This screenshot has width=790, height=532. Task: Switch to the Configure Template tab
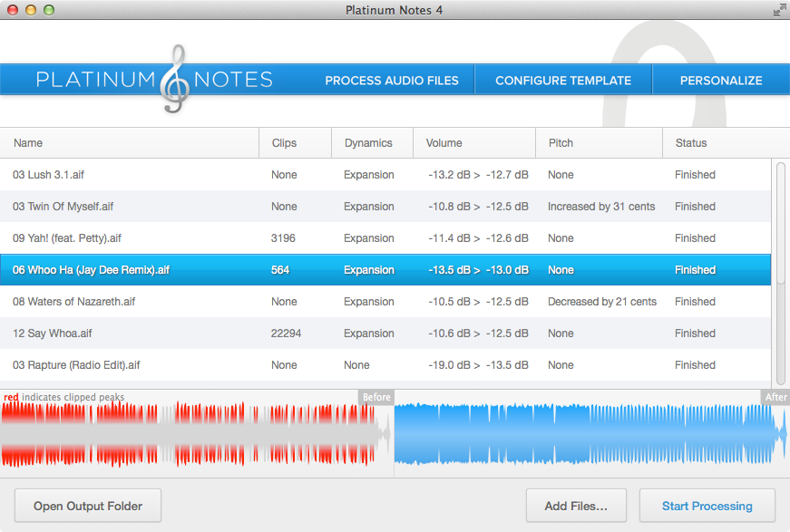click(562, 81)
